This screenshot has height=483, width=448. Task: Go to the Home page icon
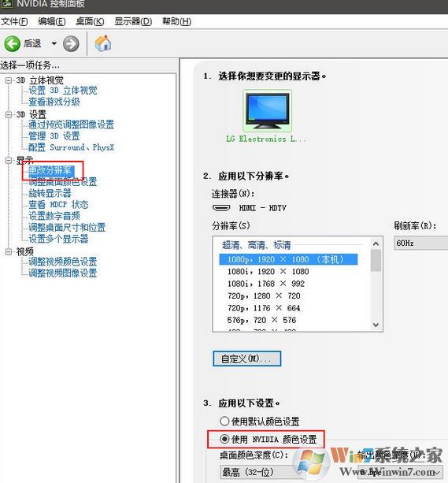pos(103,43)
